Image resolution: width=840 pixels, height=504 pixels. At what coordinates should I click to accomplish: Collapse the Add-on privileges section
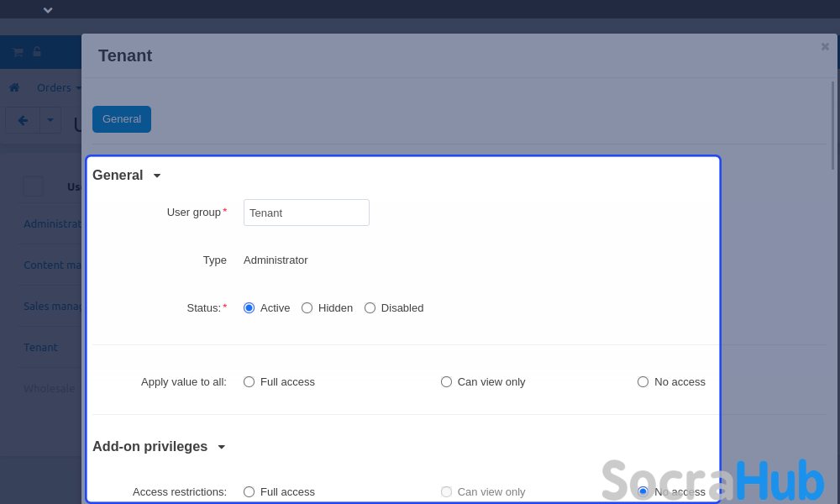point(222,447)
